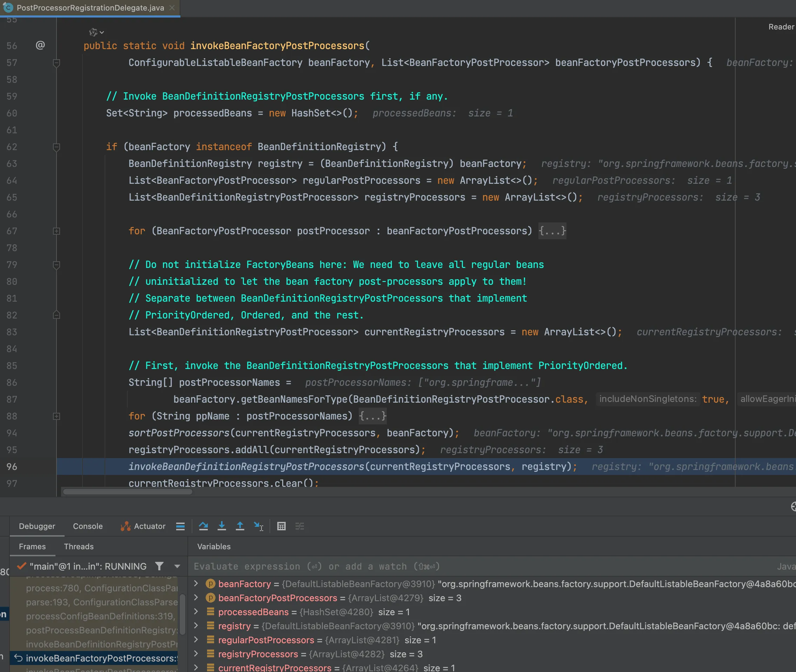
Task: Open the Evaluate Expression calculator icon
Action: point(281,526)
